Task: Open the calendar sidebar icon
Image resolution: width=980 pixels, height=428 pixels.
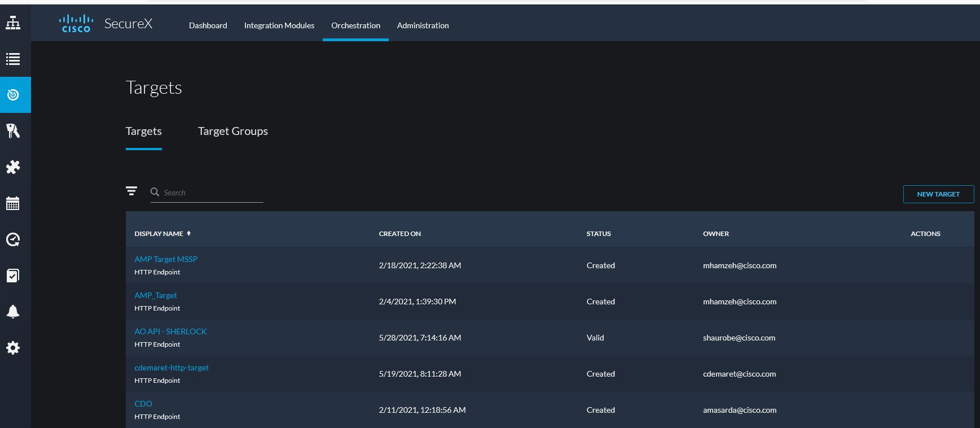Action: [x=13, y=203]
